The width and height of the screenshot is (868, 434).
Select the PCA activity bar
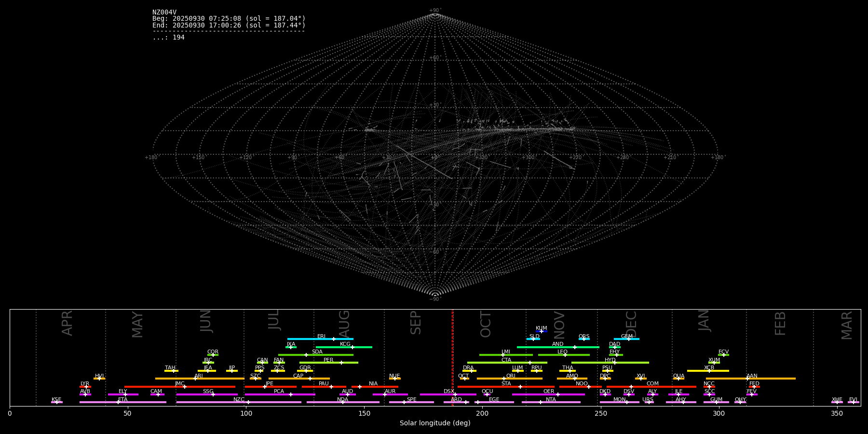pos(280,394)
